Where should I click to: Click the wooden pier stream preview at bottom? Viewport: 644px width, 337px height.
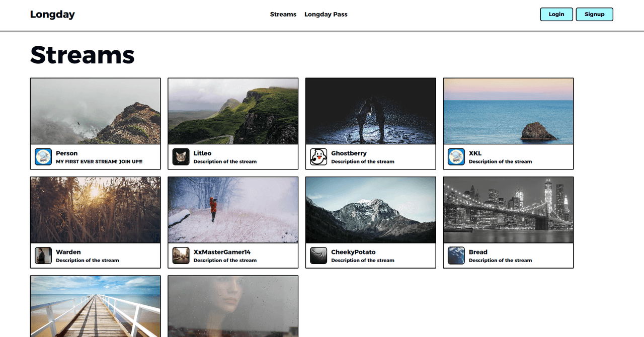(x=95, y=306)
